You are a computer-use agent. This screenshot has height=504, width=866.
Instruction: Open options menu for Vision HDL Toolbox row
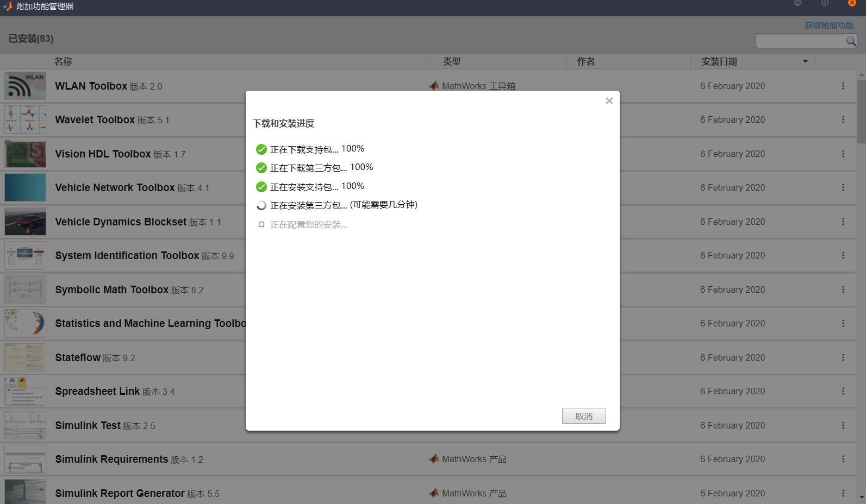coord(843,154)
